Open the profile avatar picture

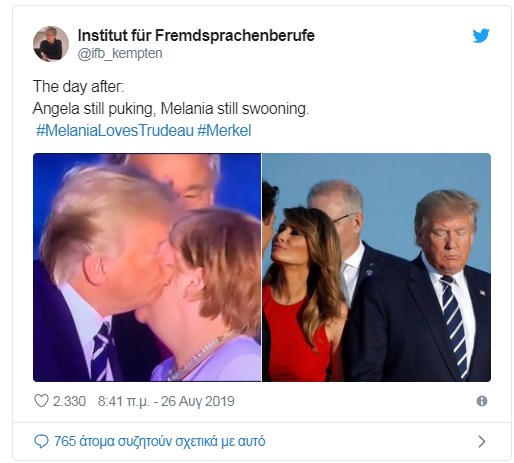pos(51,44)
